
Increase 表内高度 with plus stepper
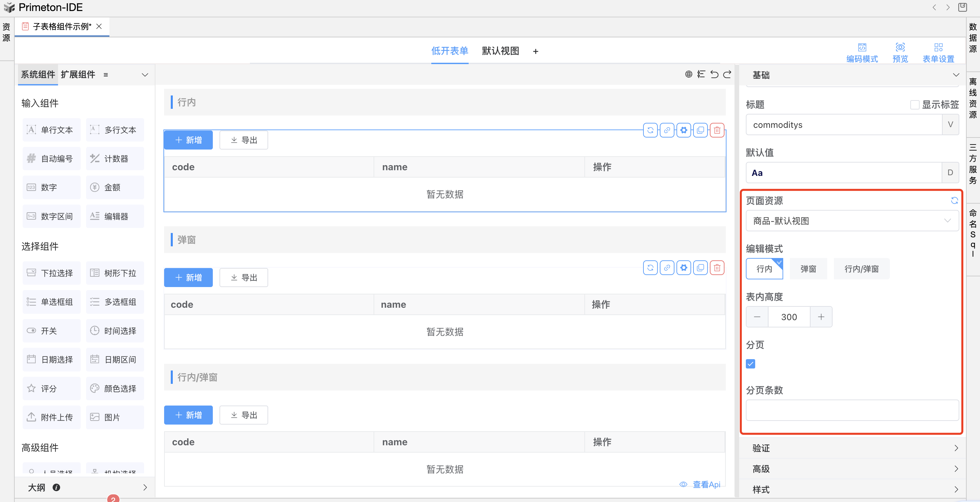click(821, 317)
